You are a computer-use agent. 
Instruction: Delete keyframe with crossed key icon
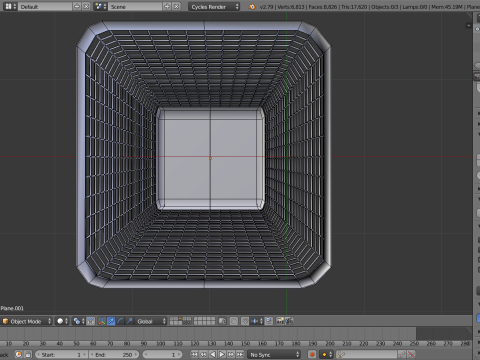412,355
